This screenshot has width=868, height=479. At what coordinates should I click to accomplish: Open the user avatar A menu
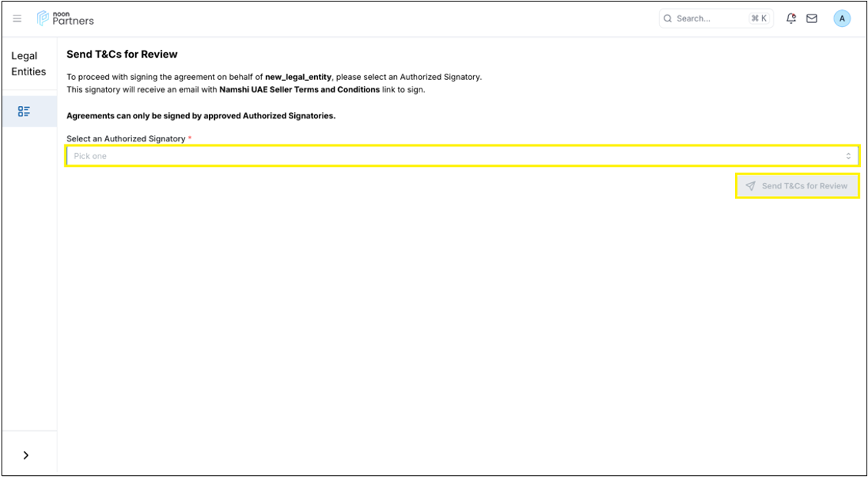click(x=842, y=18)
